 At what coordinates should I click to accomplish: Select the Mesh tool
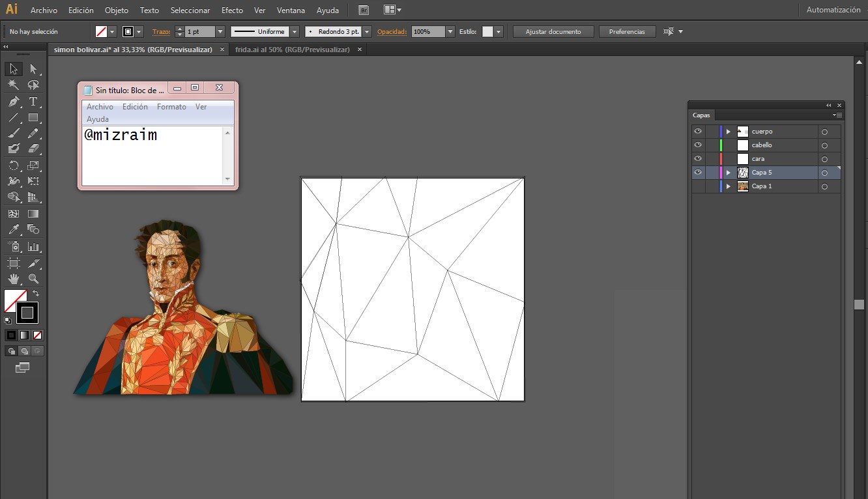14,214
